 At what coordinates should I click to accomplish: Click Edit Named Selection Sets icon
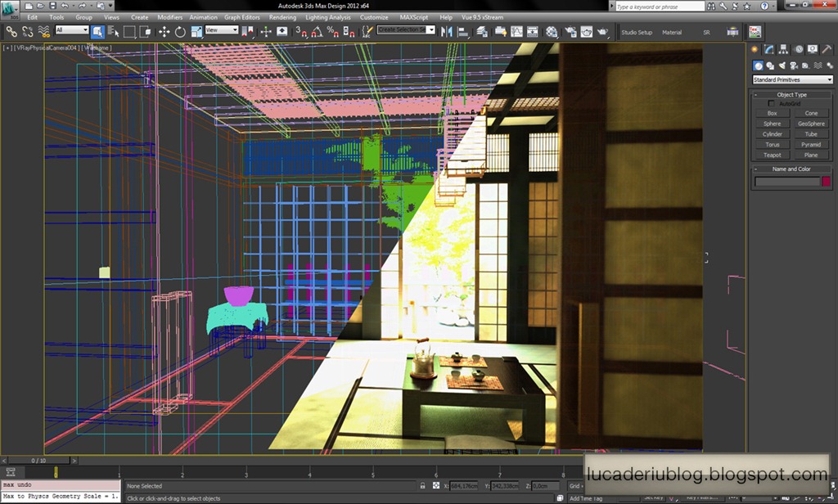(x=367, y=32)
